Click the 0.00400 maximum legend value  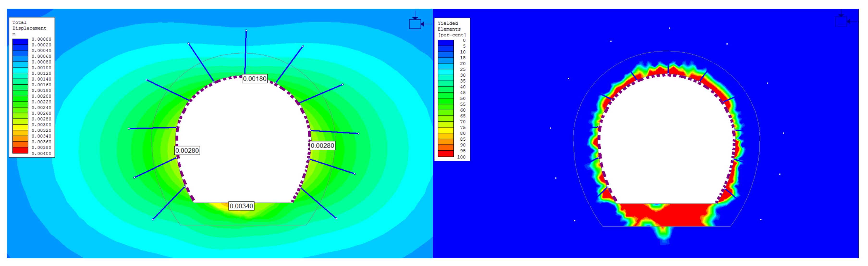[42, 154]
